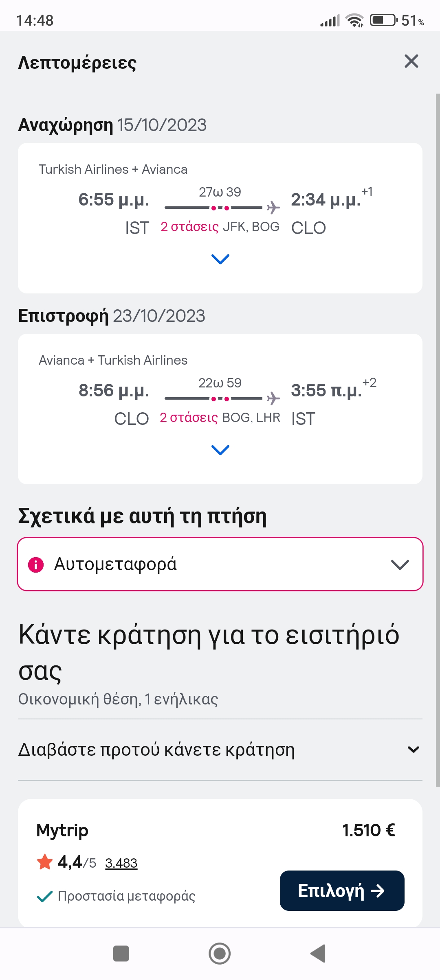Open the 3.483 reviews link

point(121,863)
